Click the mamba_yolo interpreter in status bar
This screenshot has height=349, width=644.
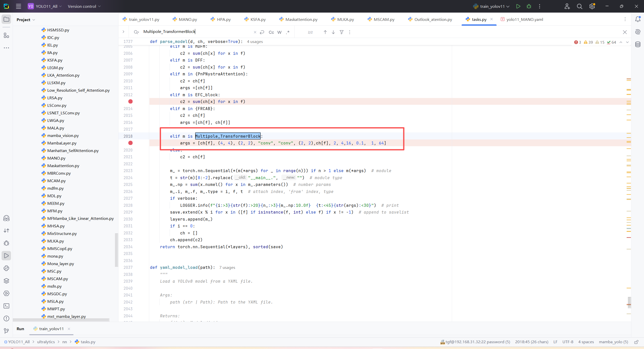613,342
